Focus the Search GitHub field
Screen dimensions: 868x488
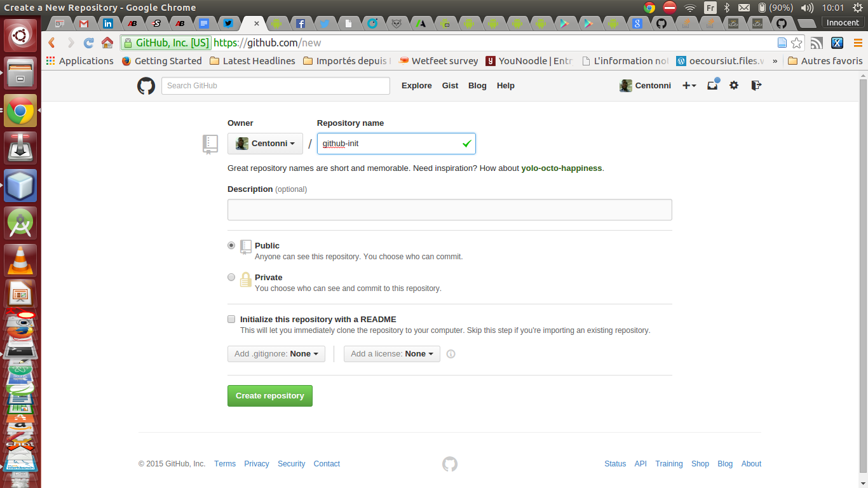276,86
